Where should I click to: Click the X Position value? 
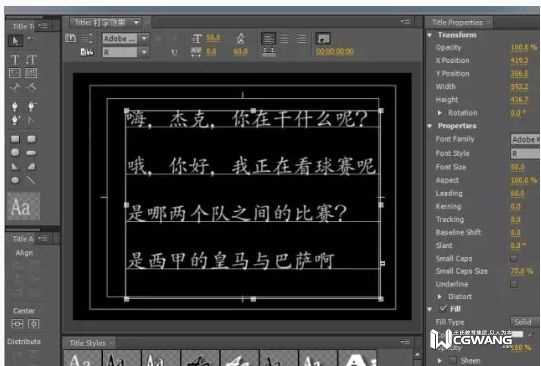[x=519, y=61]
